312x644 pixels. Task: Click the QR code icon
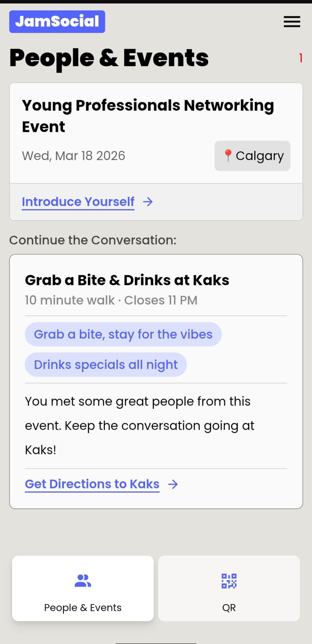[x=229, y=581]
